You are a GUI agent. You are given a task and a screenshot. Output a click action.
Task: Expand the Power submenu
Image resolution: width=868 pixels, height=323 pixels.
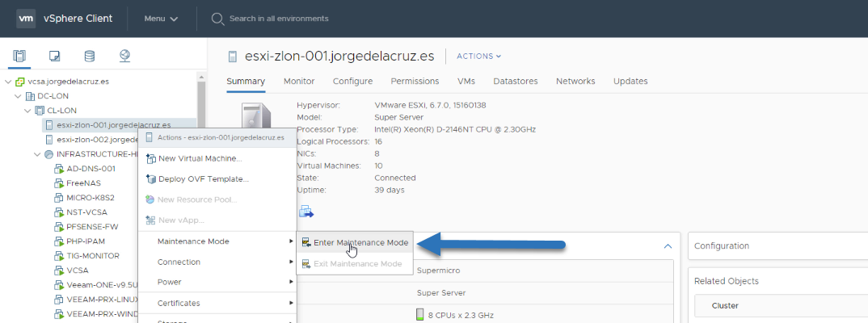[x=217, y=282]
